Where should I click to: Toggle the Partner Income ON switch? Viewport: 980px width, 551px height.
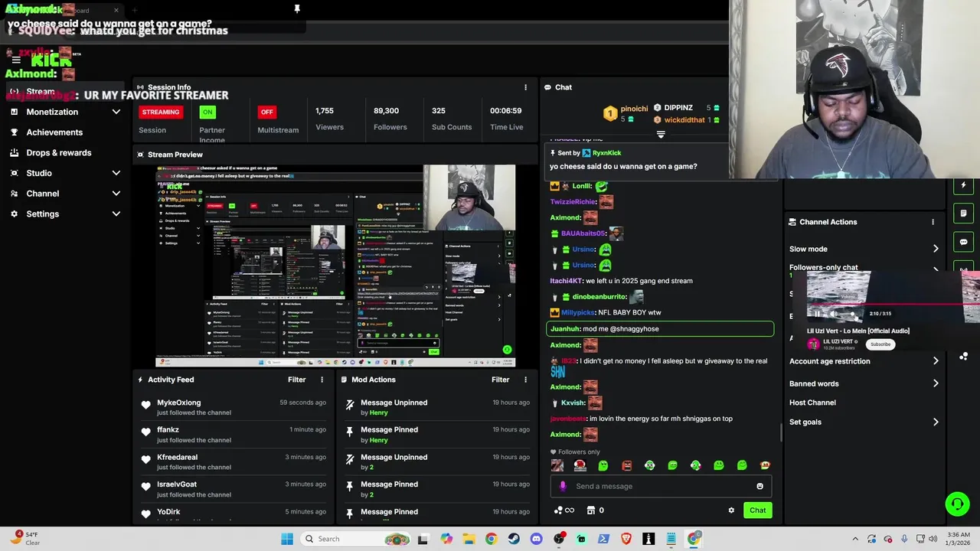tap(207, 112)
